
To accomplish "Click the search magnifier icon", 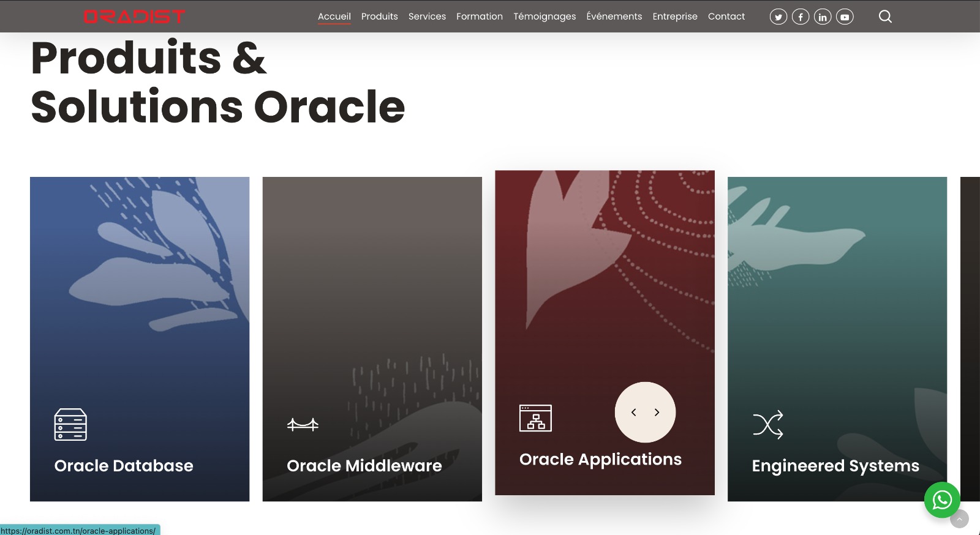I will (x=885, y=17).
